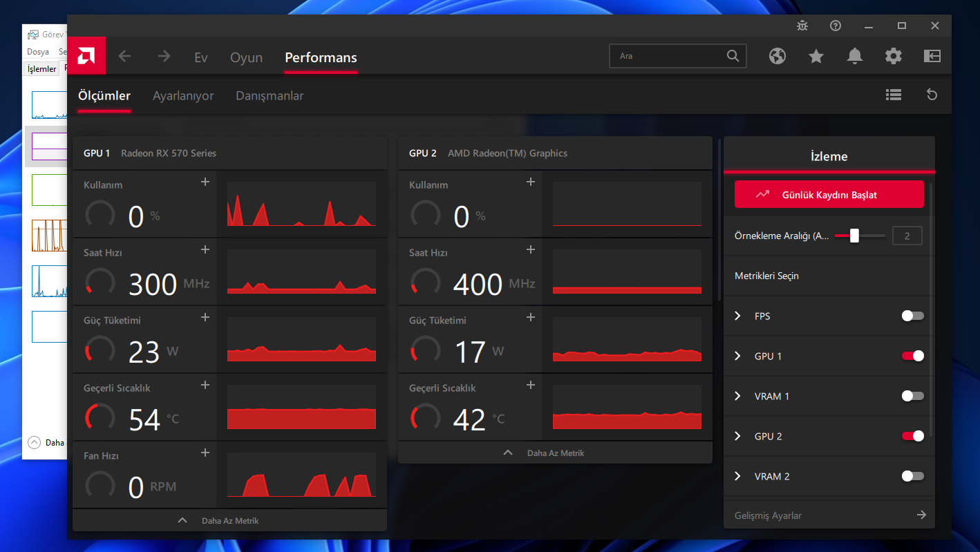Click the plus icon for GPU 2 Geçerli Sıcaklık

(531, 385)
